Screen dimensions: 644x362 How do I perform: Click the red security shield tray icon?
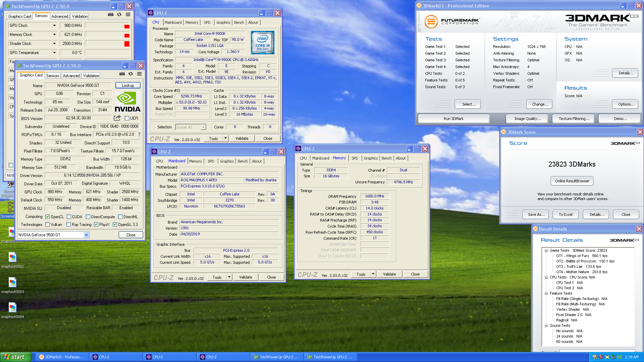[601, 357]
